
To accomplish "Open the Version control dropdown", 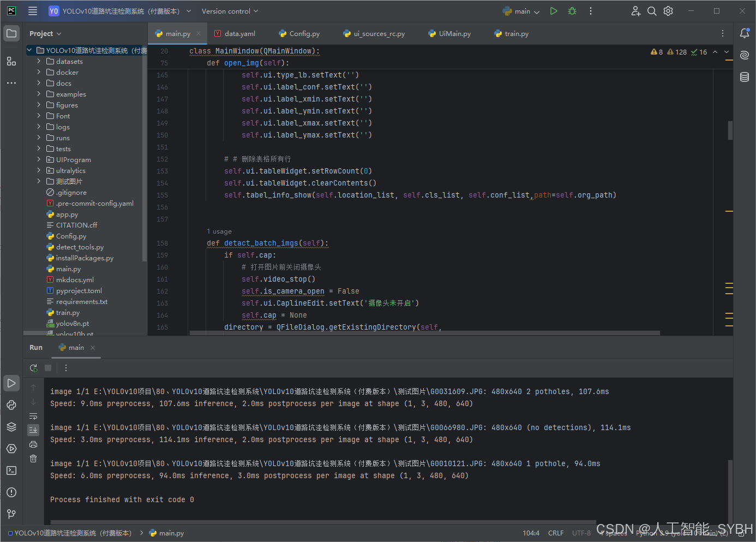I will (x=230, y=11).
